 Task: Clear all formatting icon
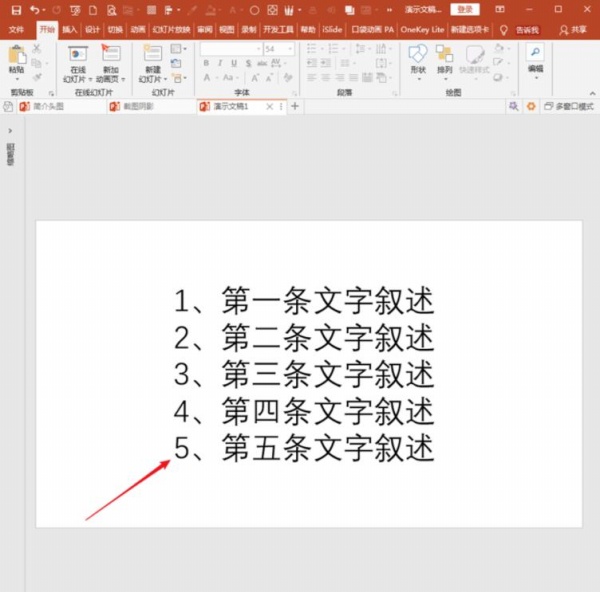[x=288, y=78]
